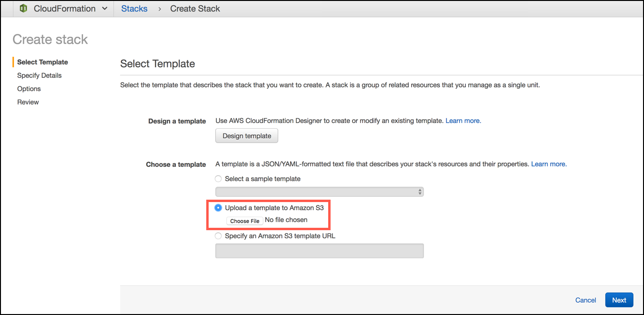Image resolution: width=644 pixels, height=315 pixels.
Task: Enable the Specify an Amazon S3 template URL option
Action: click(218, 235)
